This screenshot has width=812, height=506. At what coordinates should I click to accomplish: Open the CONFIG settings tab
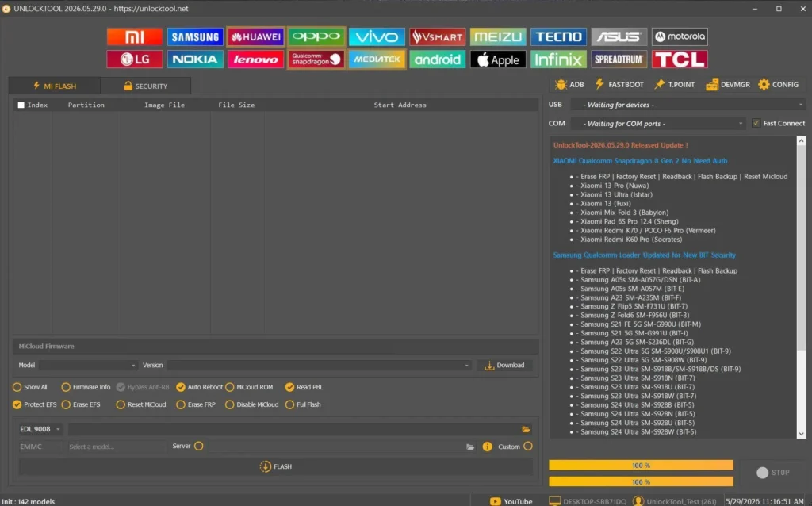coord(779,84)
